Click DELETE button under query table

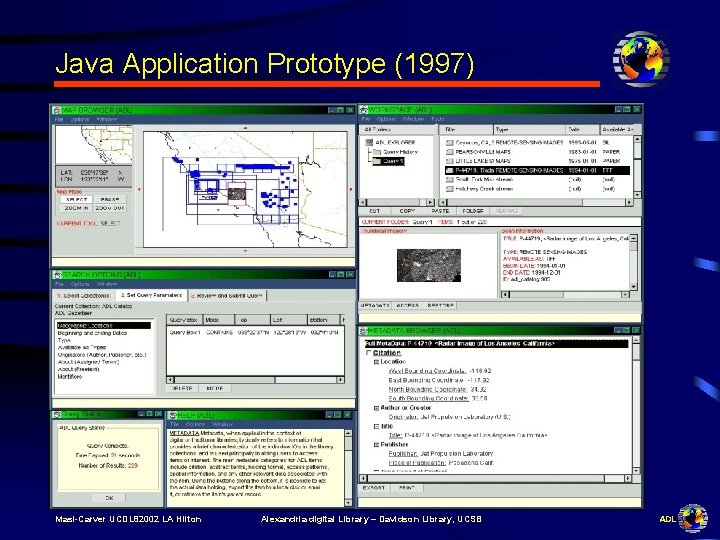pos(182,388)
